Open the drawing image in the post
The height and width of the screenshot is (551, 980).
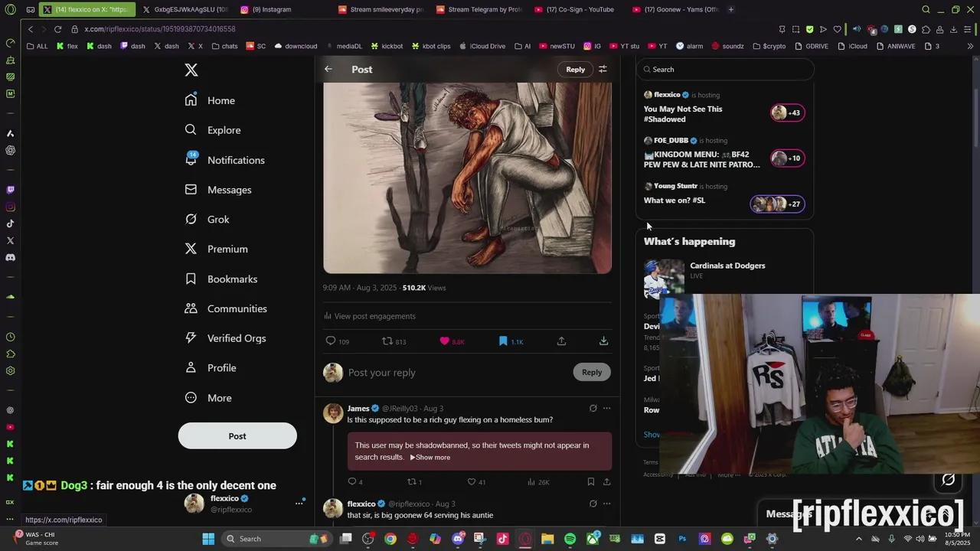pyautogui.click(x=467, y=178)
